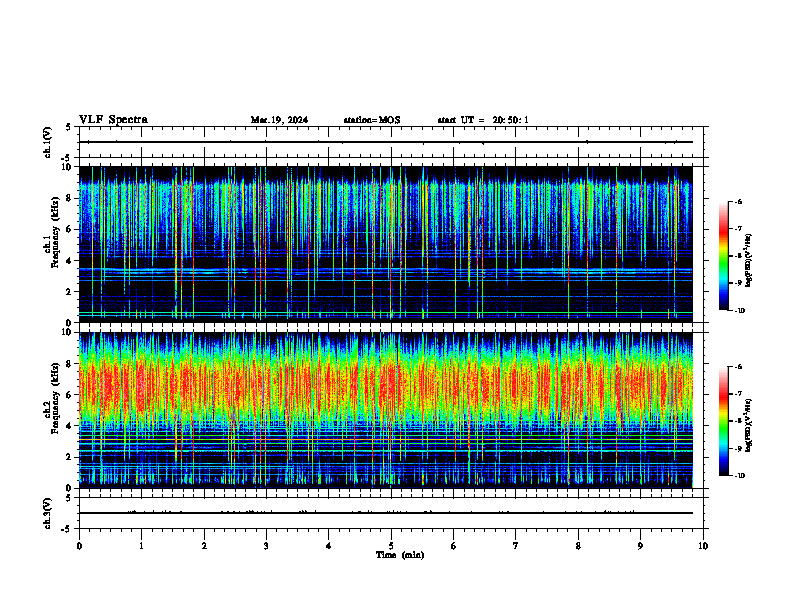Click the 6 kHz tick on ch.1 frequency axis
Viewport: 792px width, 612px height.
pyautogui.click(x=70, y=229)
